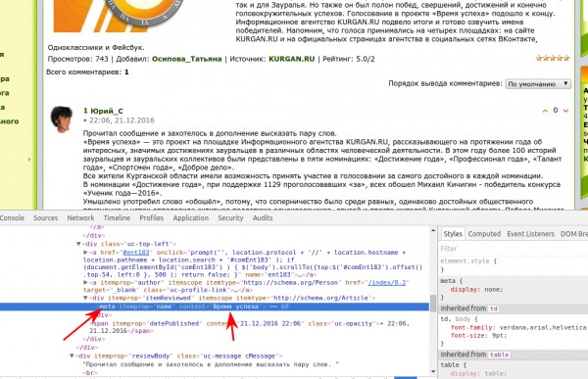The height and width of the screenshot is (379, 588).
Task: Collapse the reviewBody div node
Action: pos(72,355)
